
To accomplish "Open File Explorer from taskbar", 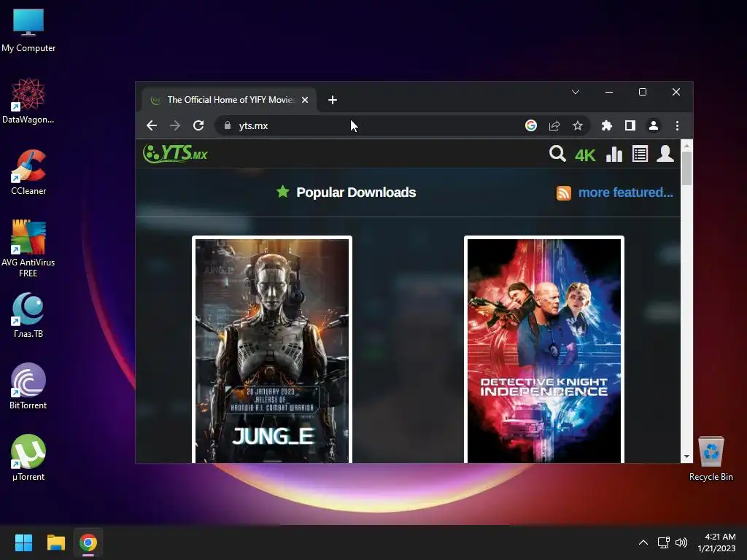I will [55, 542].
